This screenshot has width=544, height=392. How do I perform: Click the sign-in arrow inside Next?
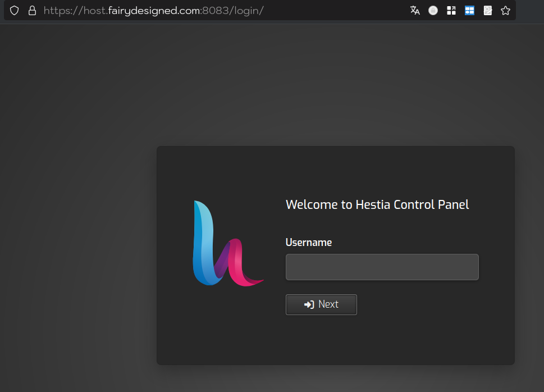click(x=309, y=304)
